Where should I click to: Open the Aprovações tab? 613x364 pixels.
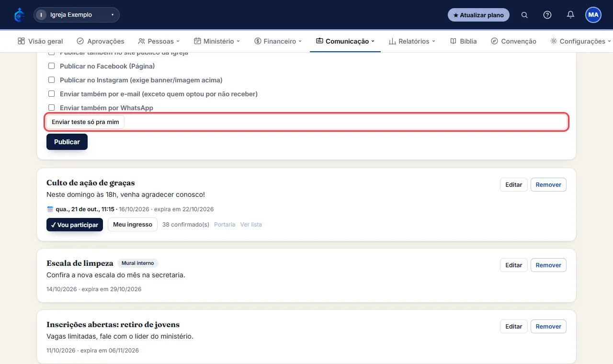(101, 41)
